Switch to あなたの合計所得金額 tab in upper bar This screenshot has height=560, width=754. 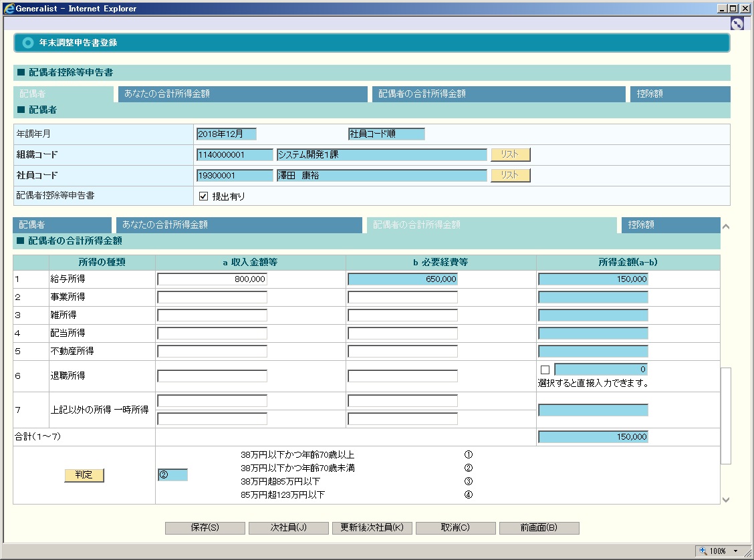point(242,94)
